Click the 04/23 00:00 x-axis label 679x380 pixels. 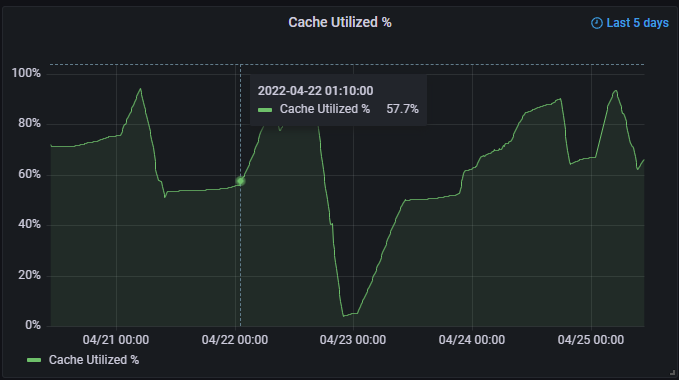(x=353, y=340)
